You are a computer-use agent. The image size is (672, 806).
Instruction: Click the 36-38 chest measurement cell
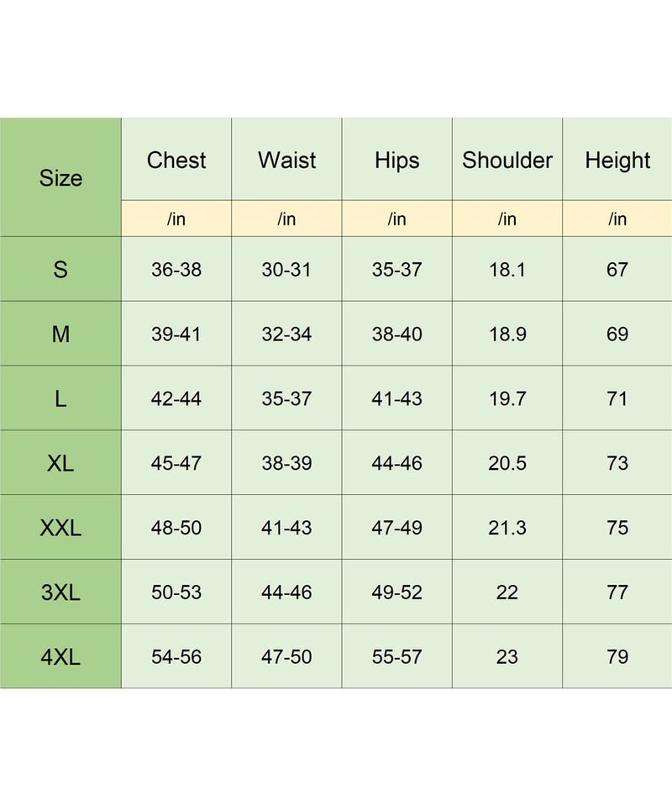click(x=176, y=270)
